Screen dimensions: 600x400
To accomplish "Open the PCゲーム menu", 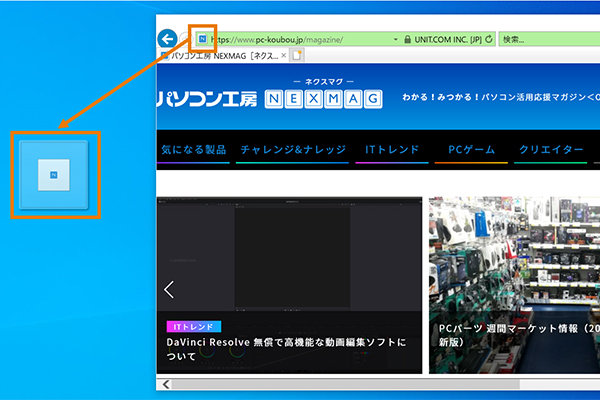I will click(471, 150).
